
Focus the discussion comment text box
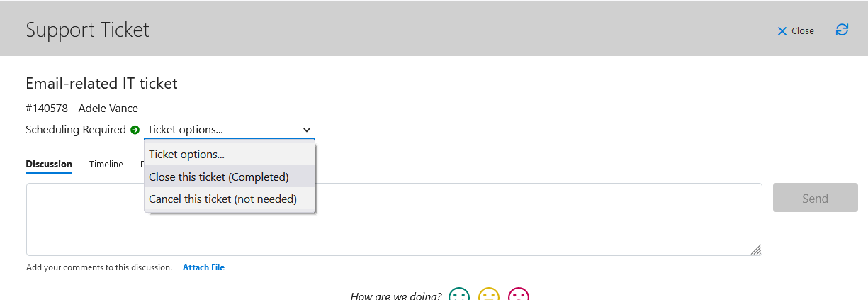394,219
